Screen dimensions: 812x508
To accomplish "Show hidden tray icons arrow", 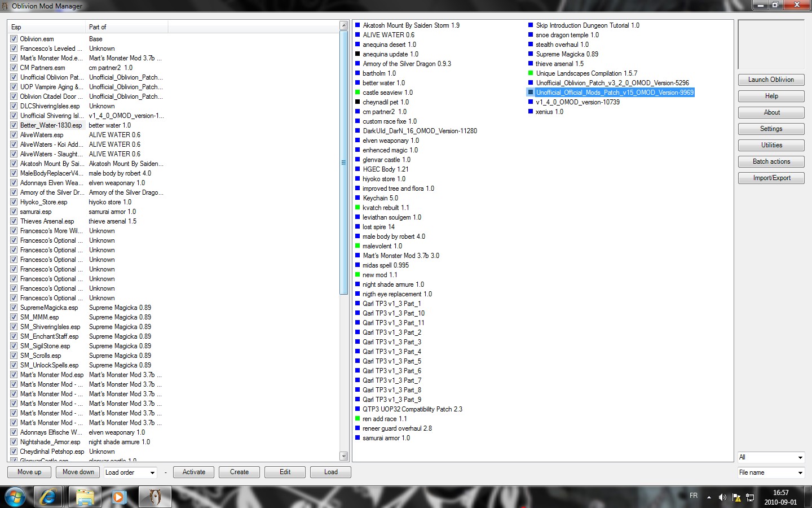I will point(709,498).
